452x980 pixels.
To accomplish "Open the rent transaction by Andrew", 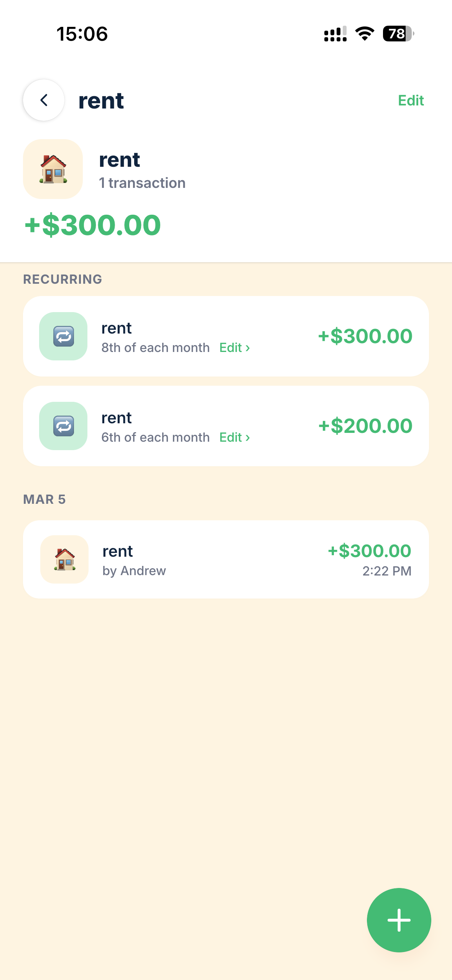I will click(226, 559).
